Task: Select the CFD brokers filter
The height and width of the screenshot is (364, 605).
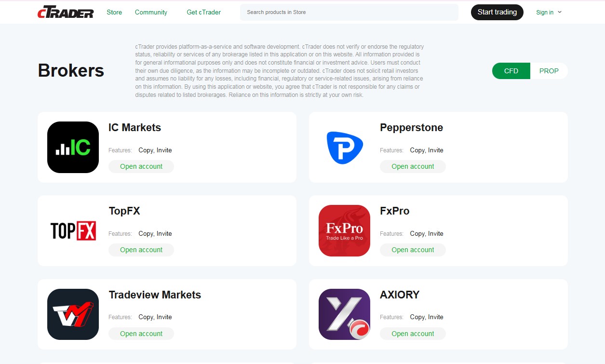Action: pos(511,70)
